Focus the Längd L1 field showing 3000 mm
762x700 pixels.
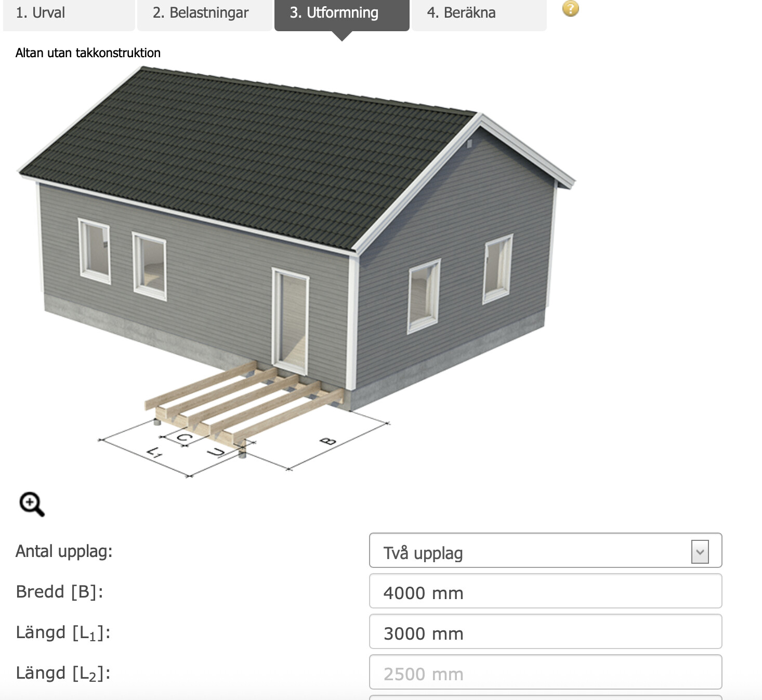tap(545, 632)
